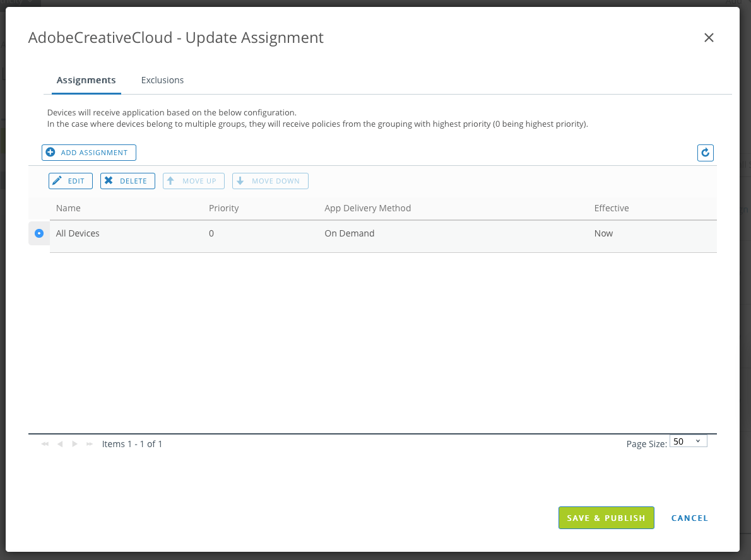Open the Page Size dropdown

click(689, 441)
